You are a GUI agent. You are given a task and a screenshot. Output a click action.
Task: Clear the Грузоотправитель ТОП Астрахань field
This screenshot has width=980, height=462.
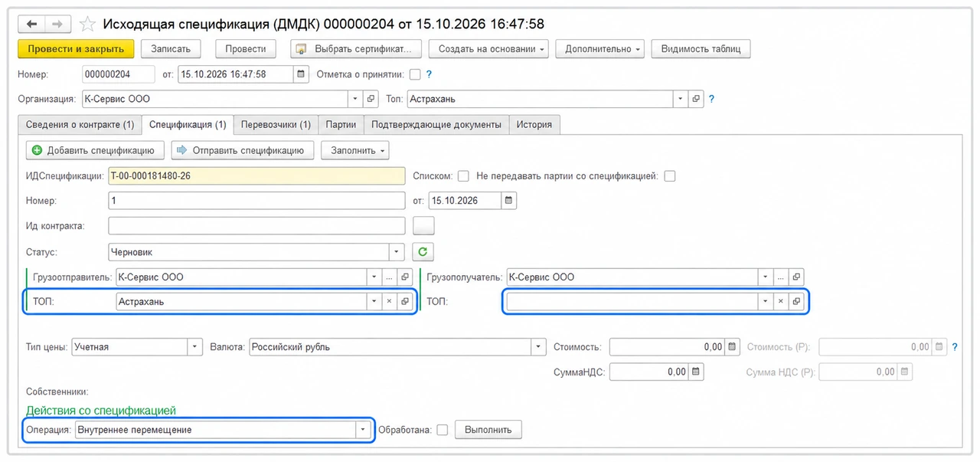[389, 302]
